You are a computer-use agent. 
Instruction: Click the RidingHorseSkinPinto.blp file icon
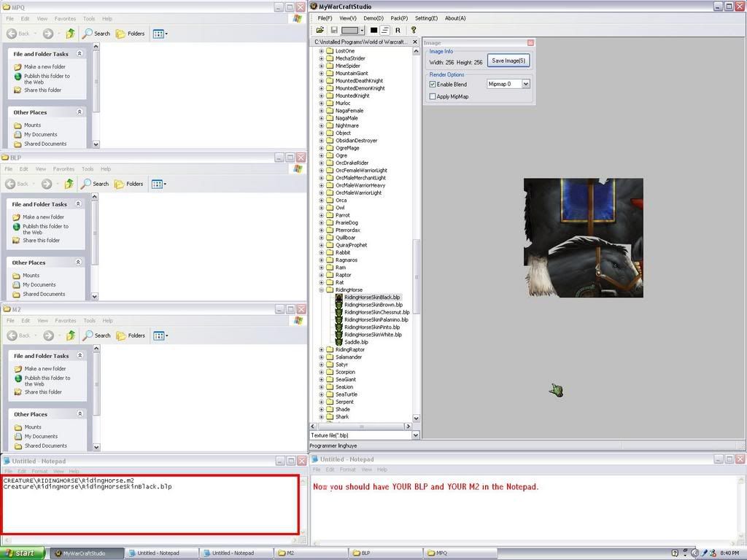338,327
